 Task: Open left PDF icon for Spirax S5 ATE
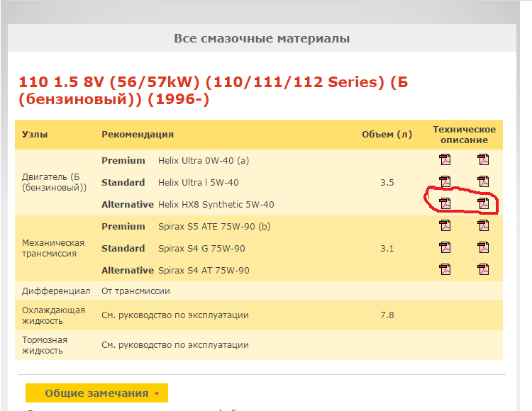[445, 226]
